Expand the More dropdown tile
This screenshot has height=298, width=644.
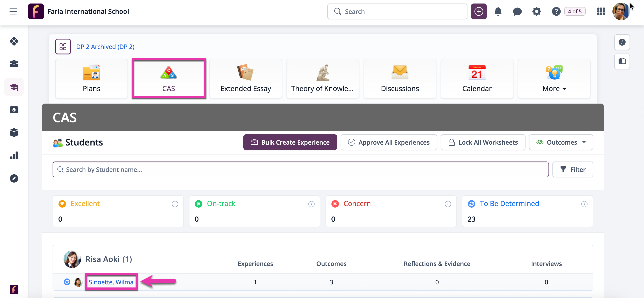(x=554, y=79)
